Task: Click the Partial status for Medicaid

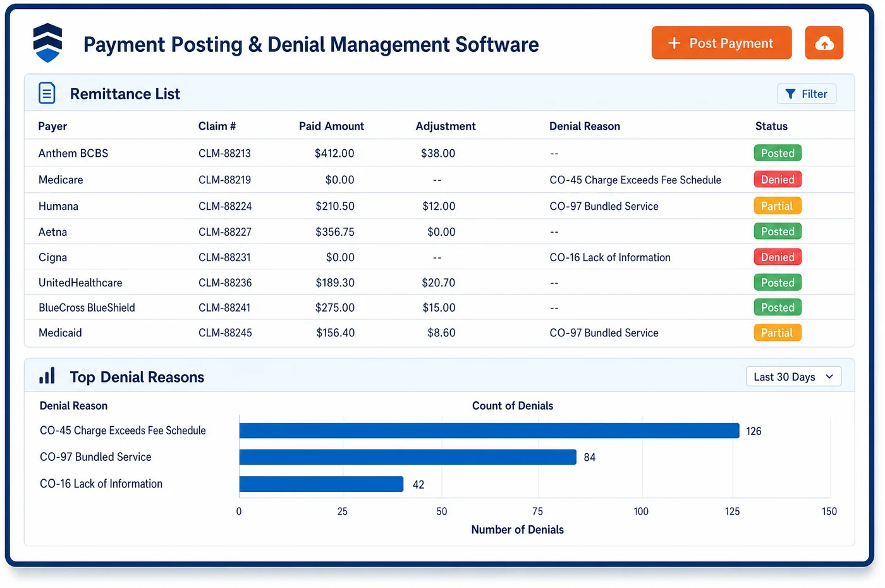Action: [778, 333]
